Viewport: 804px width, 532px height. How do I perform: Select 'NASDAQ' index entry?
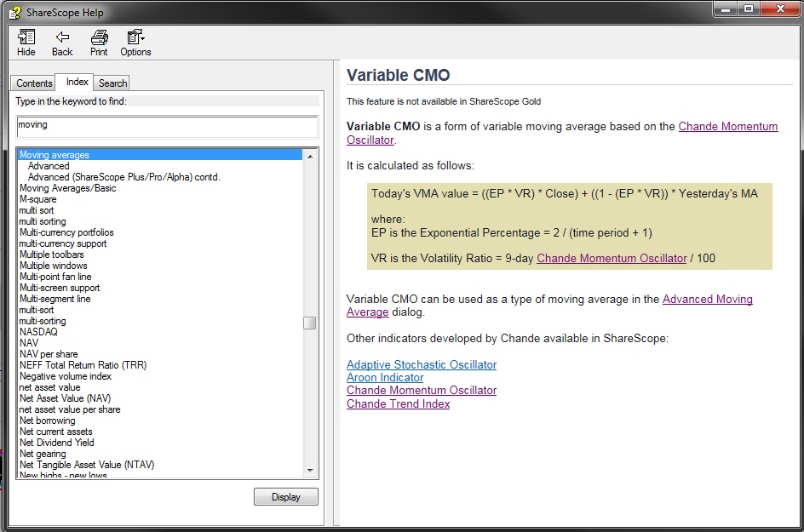click(38, 332)
